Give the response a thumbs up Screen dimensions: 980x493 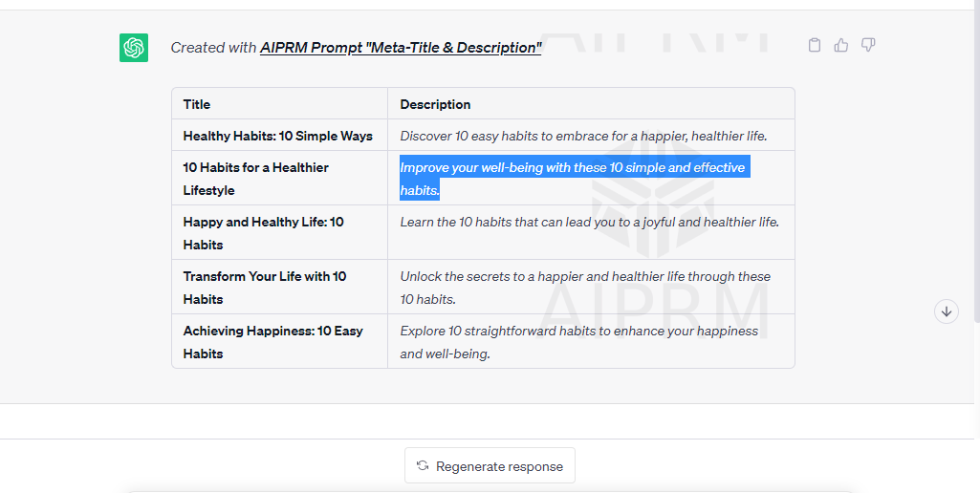click(x=841, y=45)
